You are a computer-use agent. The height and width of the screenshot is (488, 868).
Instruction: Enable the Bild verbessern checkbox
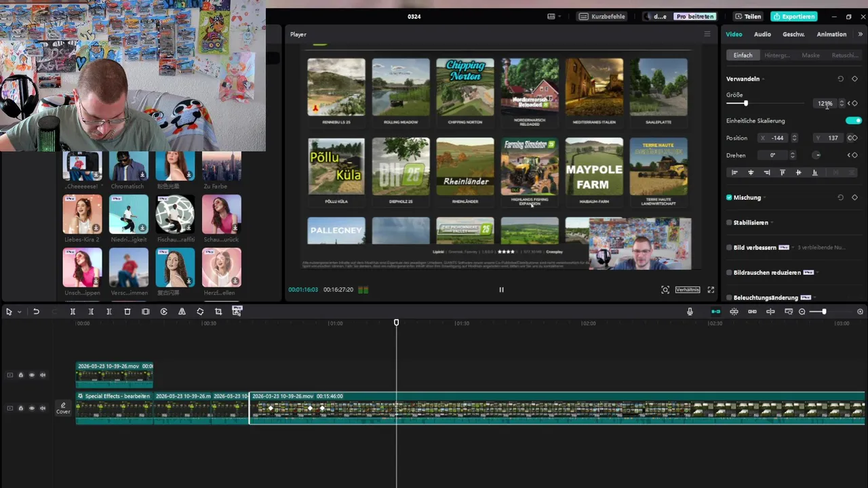pos(729,247)
